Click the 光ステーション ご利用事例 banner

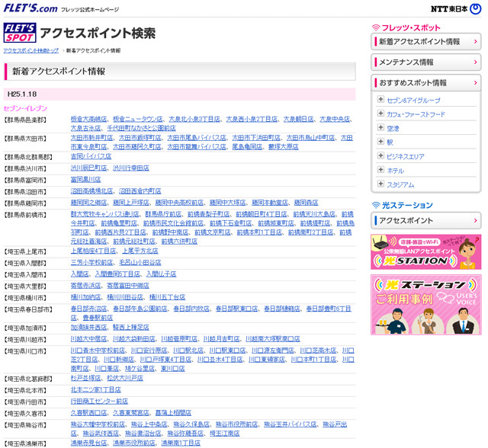tap(425, 305)
